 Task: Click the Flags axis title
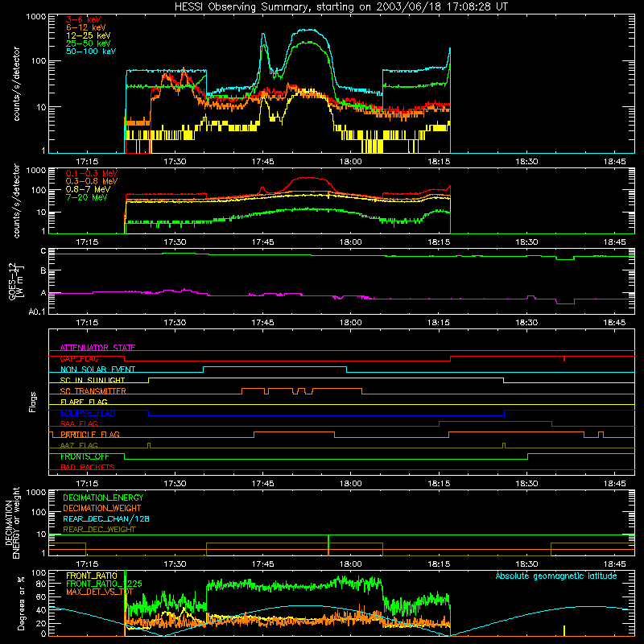point(33,402)
